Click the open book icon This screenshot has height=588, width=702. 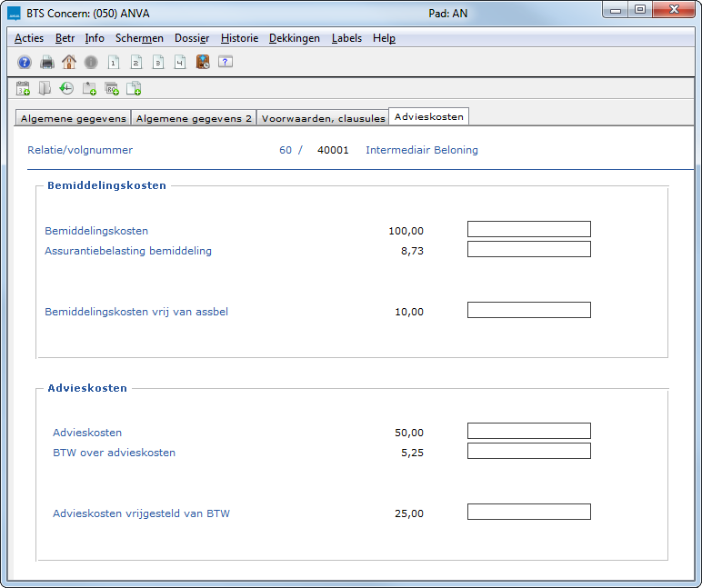coord(45,88)
